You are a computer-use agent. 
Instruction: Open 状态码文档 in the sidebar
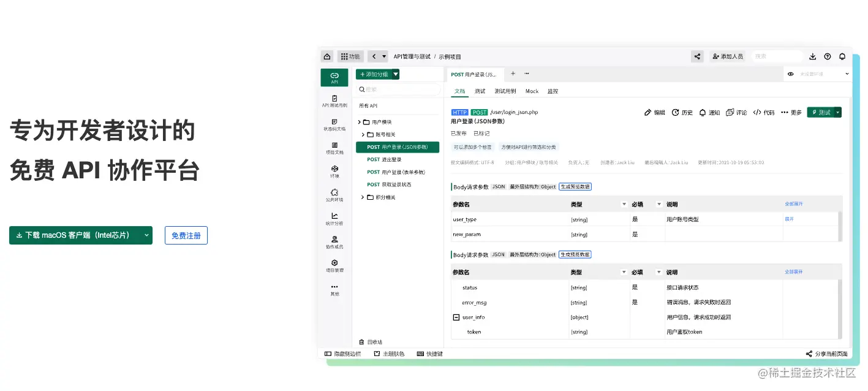pyautogui.click(x=334, y=125)
